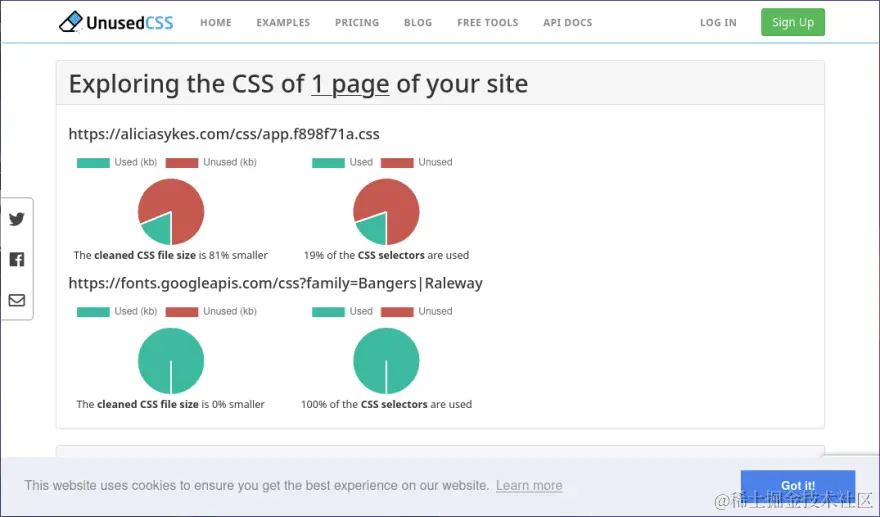Click the 'Exploring the CSS' heading
880x517 pixels.
tap(298, 84)
